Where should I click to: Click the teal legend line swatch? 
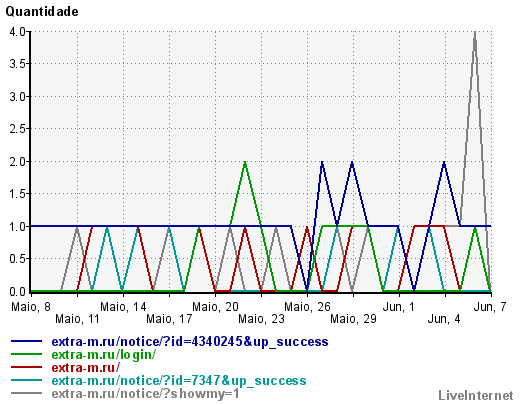26,380
